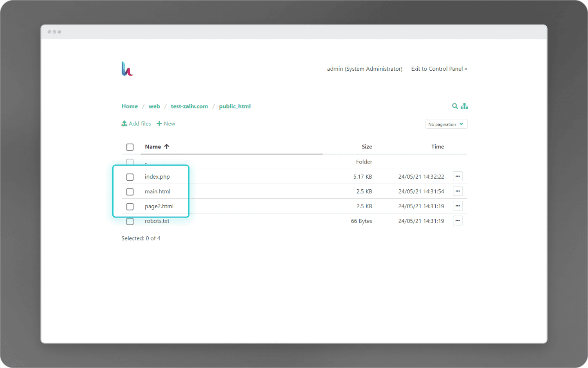Check the robots.txt checkbox
The height and width of the screenshot is (368, 588).
tap(130, 221)
